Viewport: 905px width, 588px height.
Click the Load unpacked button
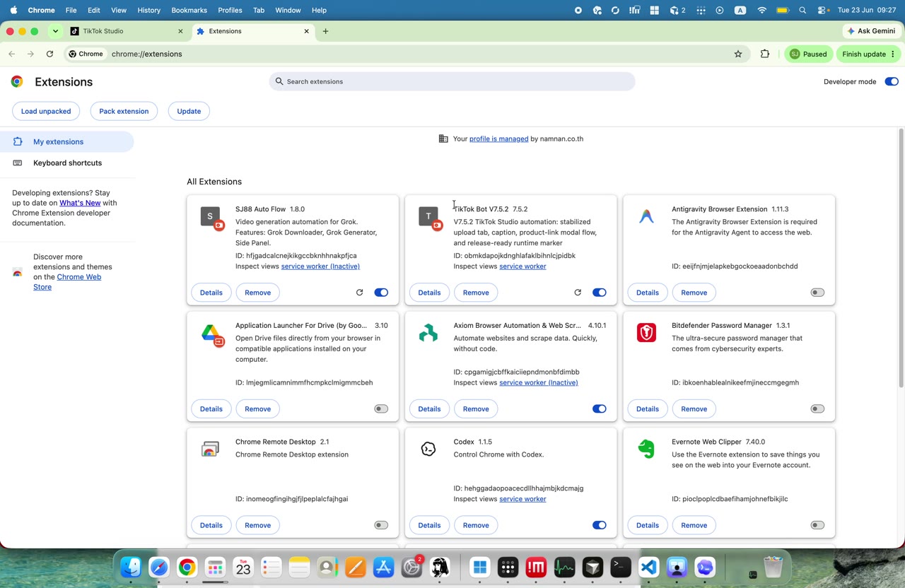click(46, 111)
